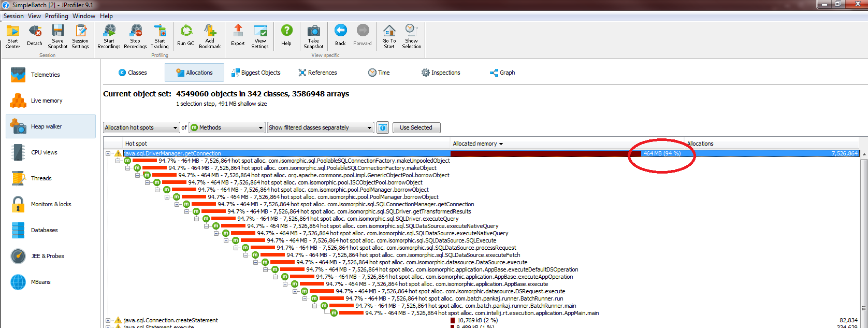
Task: Open Monitors & locks section
Action: (x=51, y=204)
